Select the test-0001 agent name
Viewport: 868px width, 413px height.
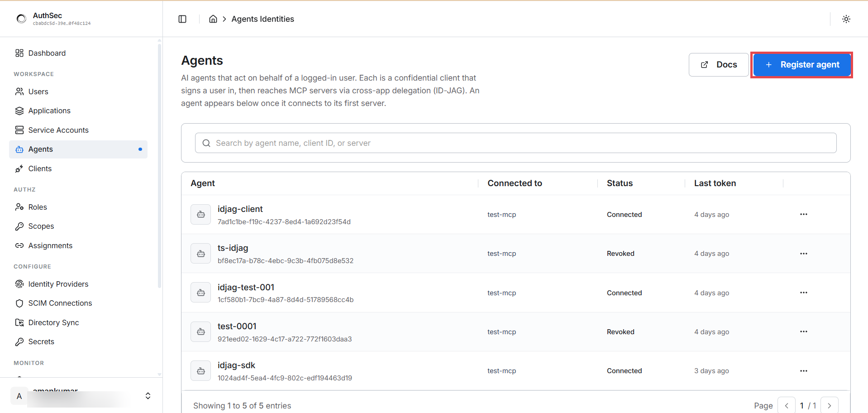click(x=237, y=326)
